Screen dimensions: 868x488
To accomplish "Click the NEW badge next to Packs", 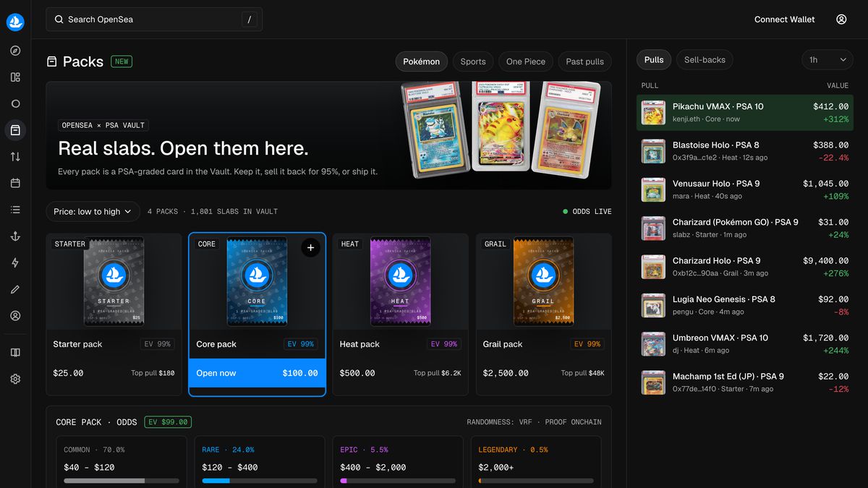I will pos(122,61).
